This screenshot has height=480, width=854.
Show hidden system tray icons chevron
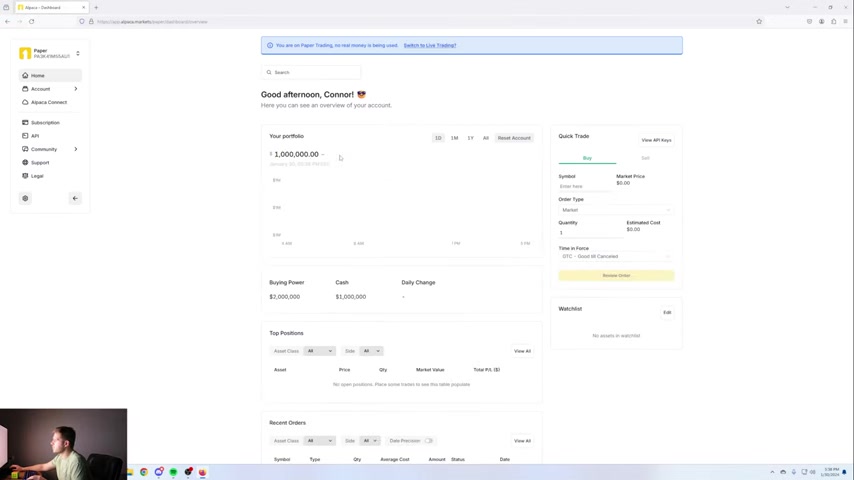[x=772, y=472]
